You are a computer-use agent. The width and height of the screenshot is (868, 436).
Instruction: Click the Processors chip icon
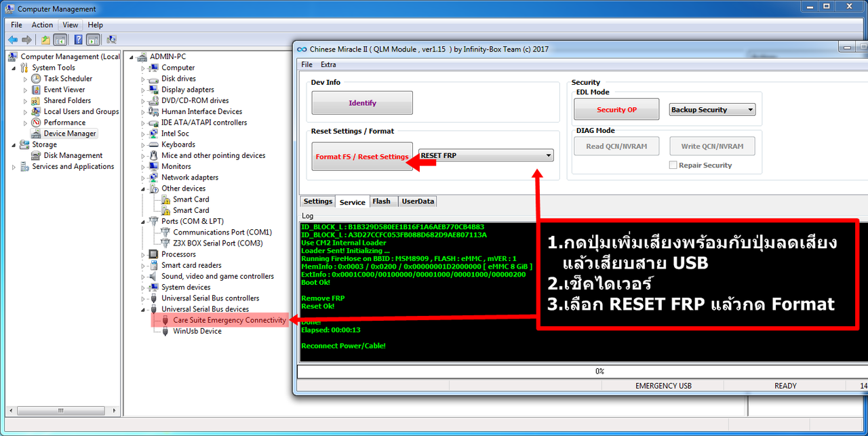(154, 254)
